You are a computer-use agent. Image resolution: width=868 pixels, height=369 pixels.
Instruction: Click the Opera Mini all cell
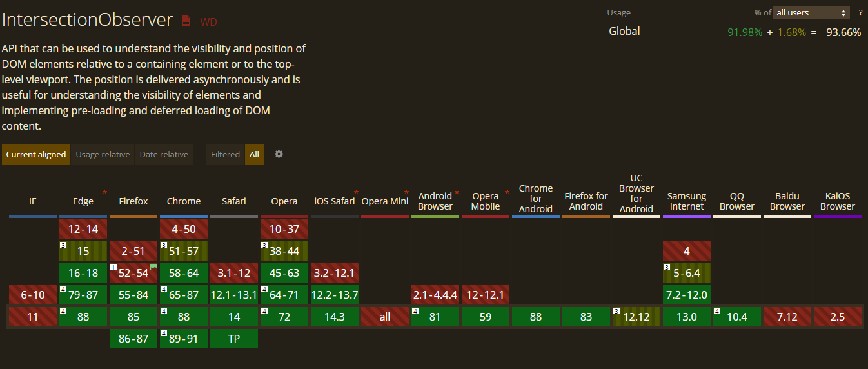pos(385,317)
